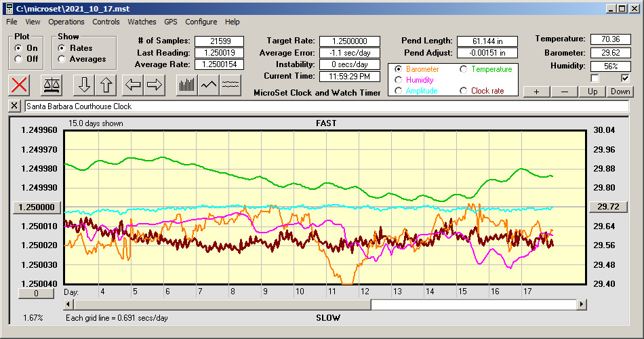Image resolution: width=644 pixels, height=339 pixels.
Task: Open the Help menu
Action: click(x=232, y=22)
